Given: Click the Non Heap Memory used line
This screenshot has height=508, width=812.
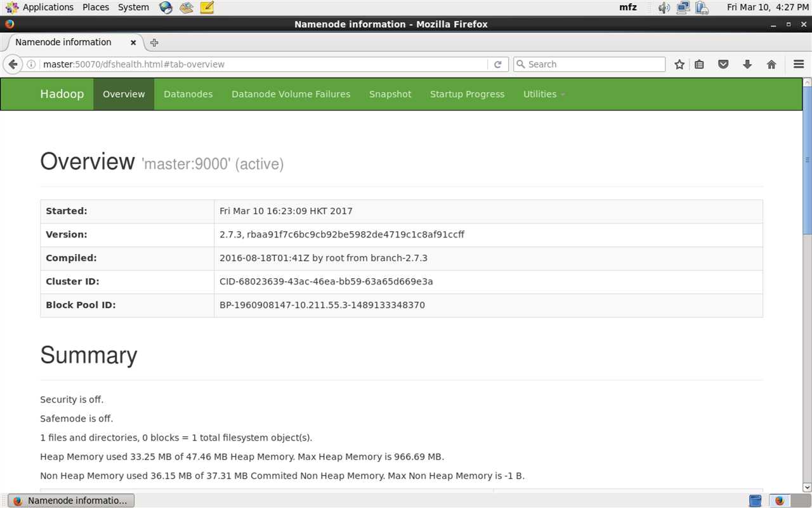Looking at the screenshot, I should tap(282, 476).
